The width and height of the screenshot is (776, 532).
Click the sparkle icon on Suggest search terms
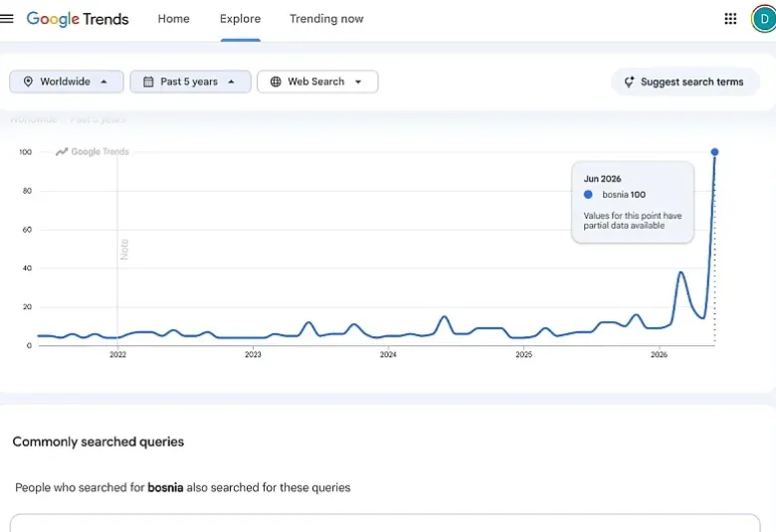tap(629, 83)
